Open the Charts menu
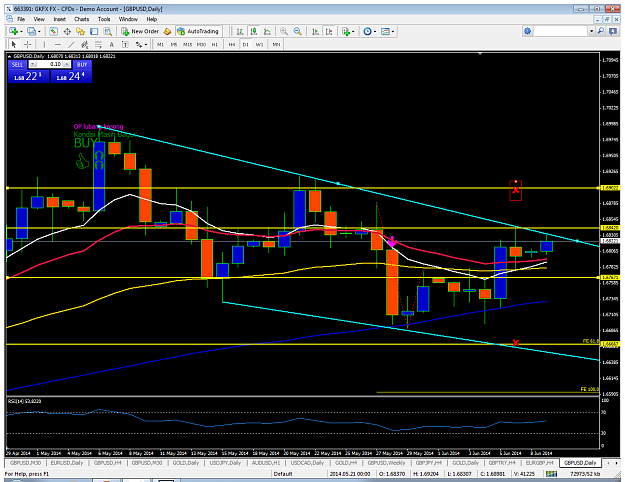The width and height of the screenshot is (625, 482). click(x=81, y=19)
